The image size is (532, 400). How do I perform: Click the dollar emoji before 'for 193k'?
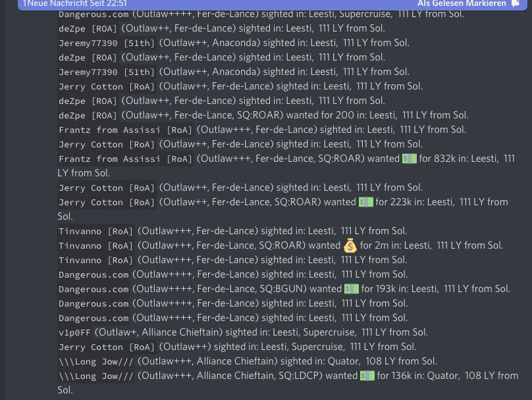pos(352,289)
